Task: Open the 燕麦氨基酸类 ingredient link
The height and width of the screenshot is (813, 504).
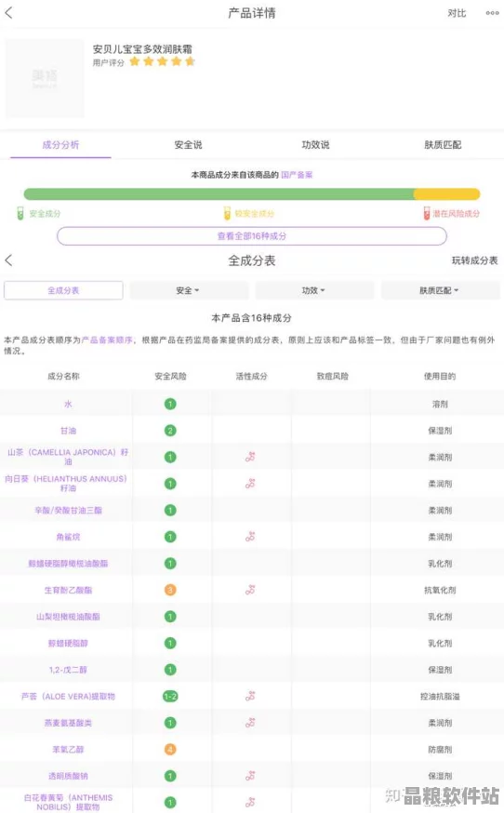Action: pyautogui.click(x=68, y=723)
